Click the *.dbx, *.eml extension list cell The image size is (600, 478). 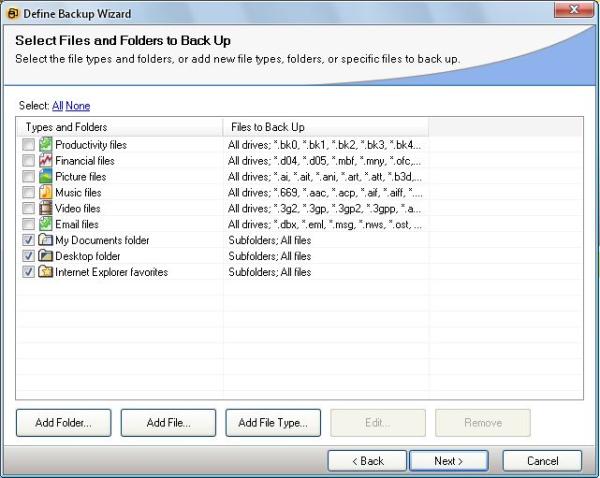click(324, 224)
